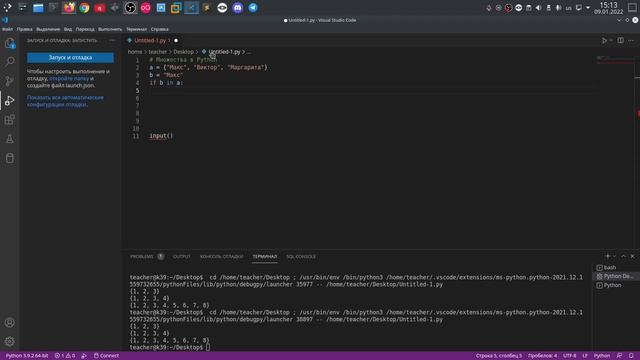Viewport: 640px width, 360px height.
Task: Click the Запуск и отладка button
Action: [x=70, y=58]
